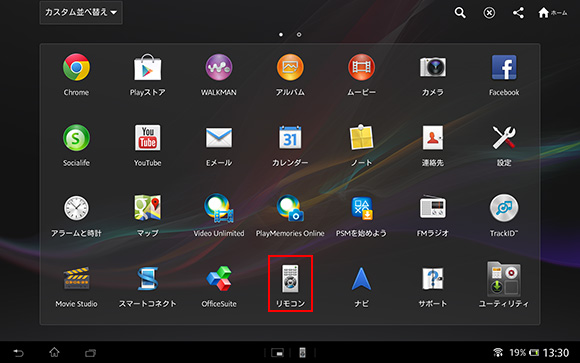Open the 設定 settings app
The height and width of the screenshot is (363, 580).
tap(504, 145)
